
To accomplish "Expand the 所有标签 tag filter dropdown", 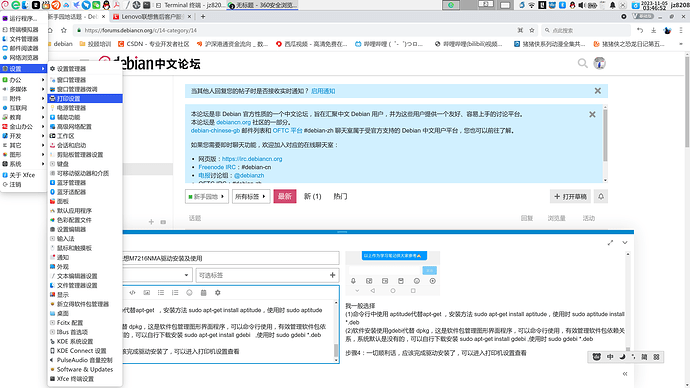I will [x=251, y=197].
